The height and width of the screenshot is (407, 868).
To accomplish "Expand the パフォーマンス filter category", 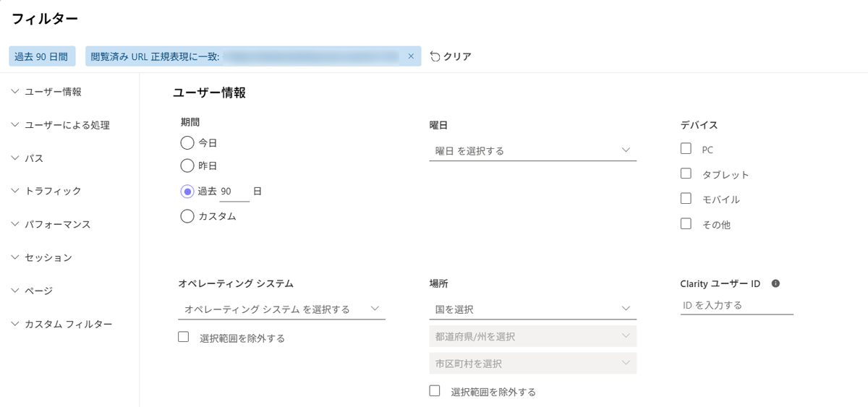I will (57, 224).
